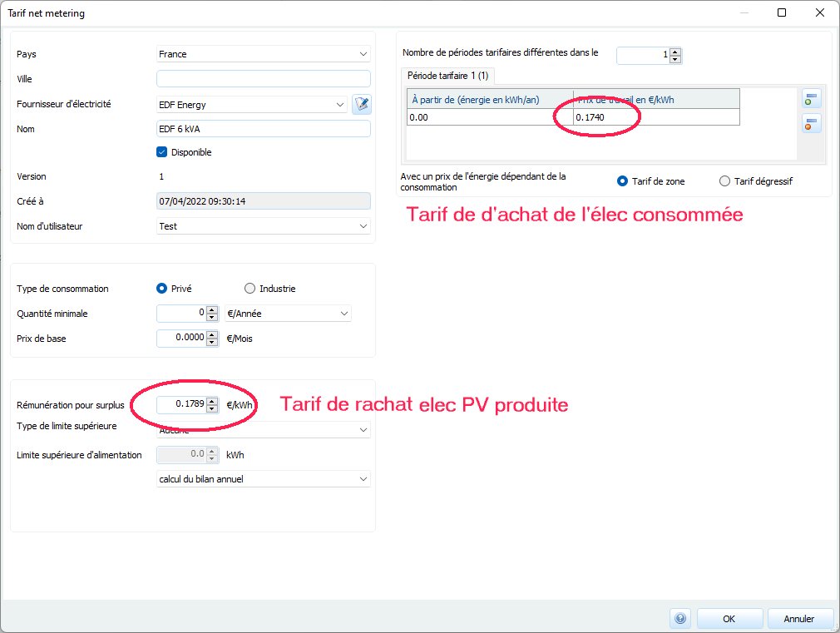
Task: Click the edit electricity supplier icon
Action: pyautogui.click(x=361, y=104)
